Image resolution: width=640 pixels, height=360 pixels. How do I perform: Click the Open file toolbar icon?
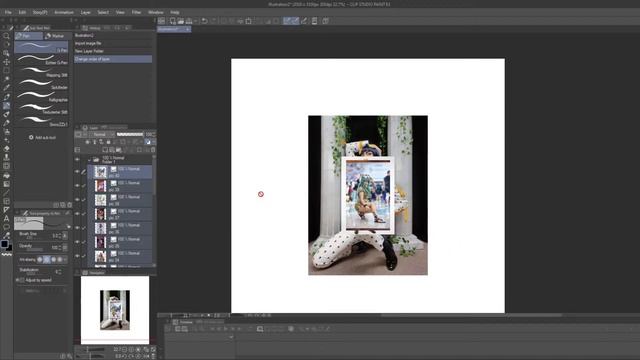coord(180,21)
